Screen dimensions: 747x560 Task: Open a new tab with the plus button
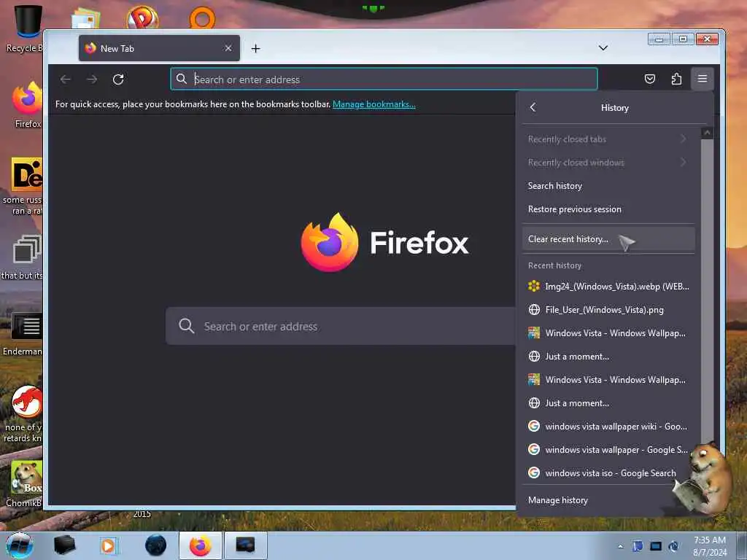click(256, 49)
